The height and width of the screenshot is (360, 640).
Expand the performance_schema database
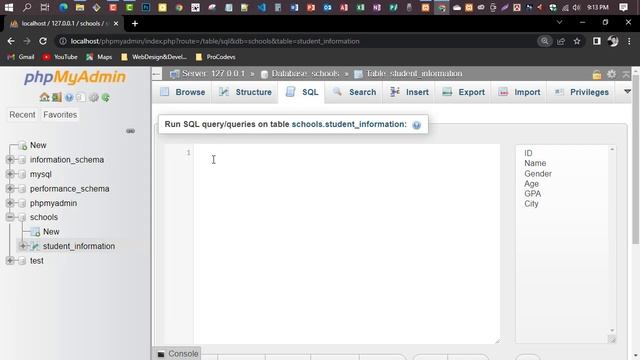point(10,189)
